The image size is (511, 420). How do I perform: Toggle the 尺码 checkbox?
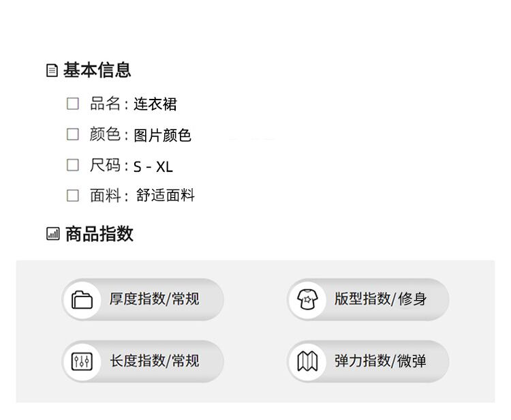point(72,165)
